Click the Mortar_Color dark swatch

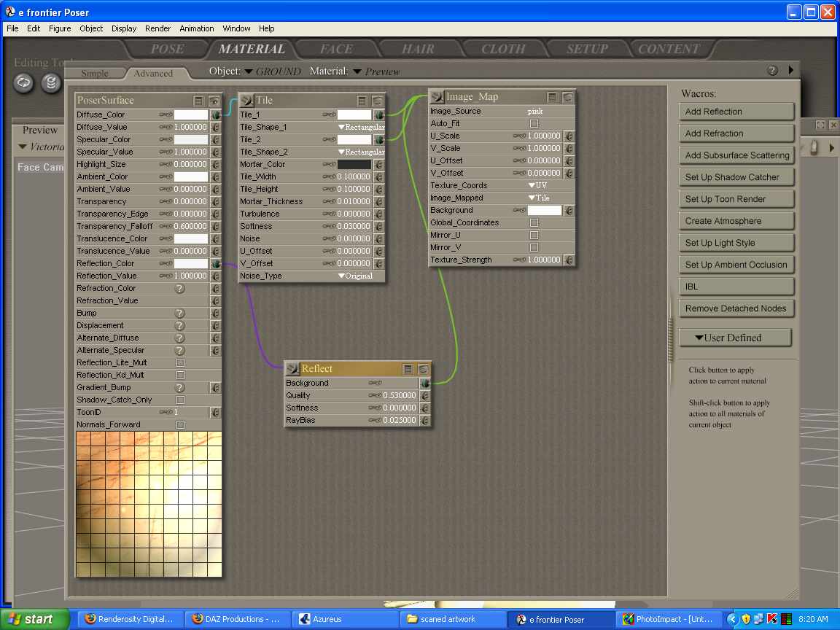354,165
